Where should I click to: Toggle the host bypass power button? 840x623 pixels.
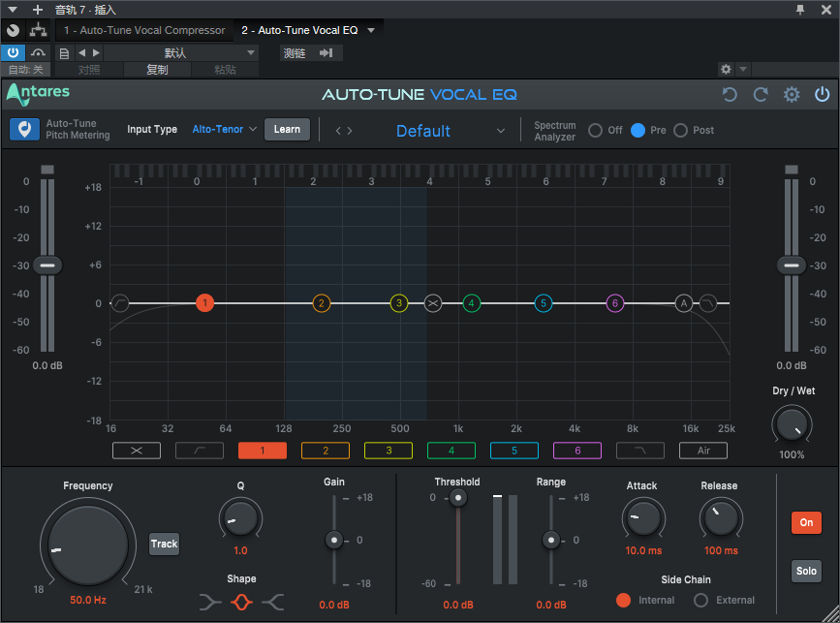(13, 52)
